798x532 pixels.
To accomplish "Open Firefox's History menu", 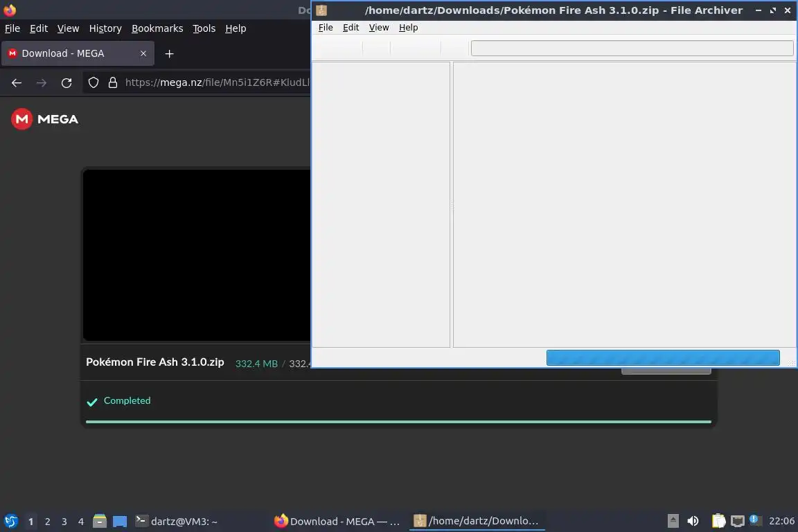I will 105,28.
